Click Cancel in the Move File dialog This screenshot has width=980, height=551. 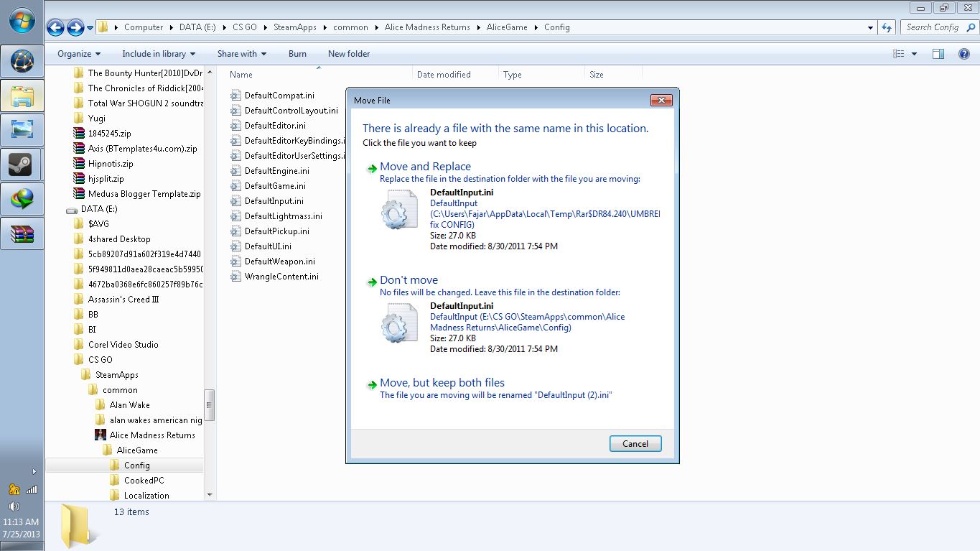tap(635, 444)
